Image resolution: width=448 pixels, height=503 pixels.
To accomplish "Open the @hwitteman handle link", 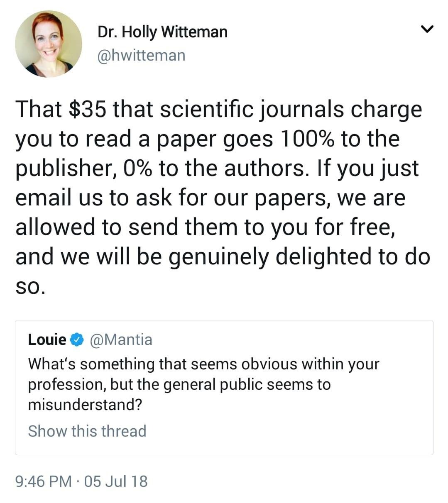I will pyautogui.click(x=141, y=55).
